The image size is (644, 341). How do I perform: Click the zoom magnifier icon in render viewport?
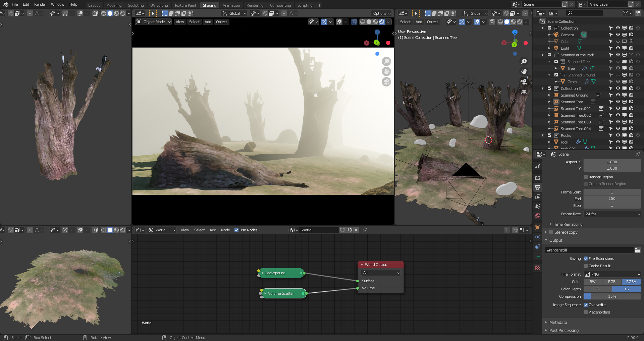pos(386,61)
